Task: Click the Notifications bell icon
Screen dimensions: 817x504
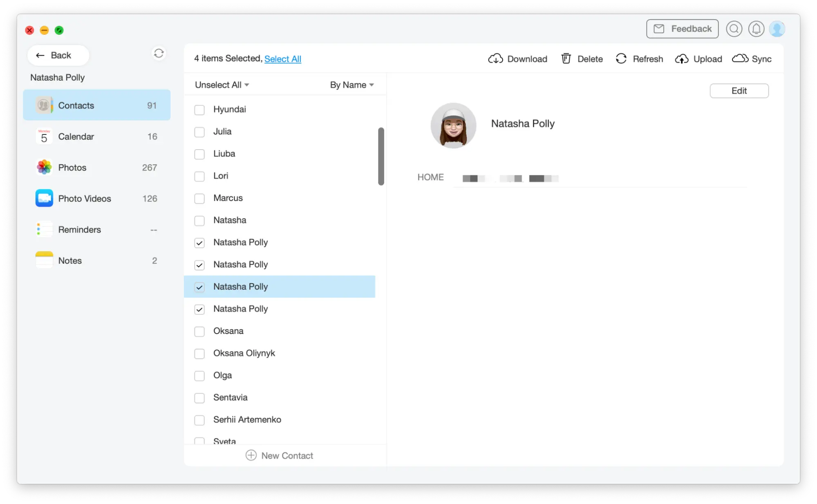Action: coord(757,29)
